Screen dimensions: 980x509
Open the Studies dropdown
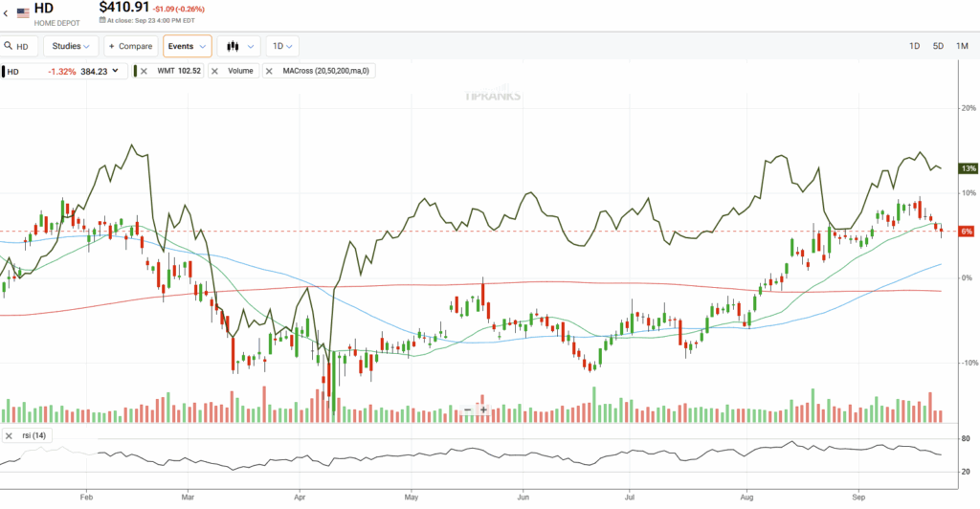(x=71, y=46)
